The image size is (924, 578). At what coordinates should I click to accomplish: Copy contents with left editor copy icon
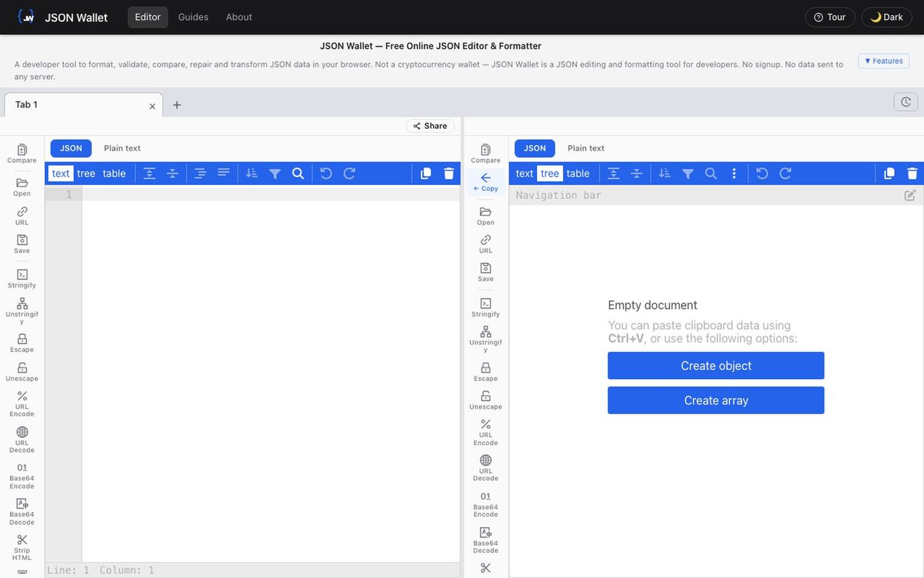[426, 173]
